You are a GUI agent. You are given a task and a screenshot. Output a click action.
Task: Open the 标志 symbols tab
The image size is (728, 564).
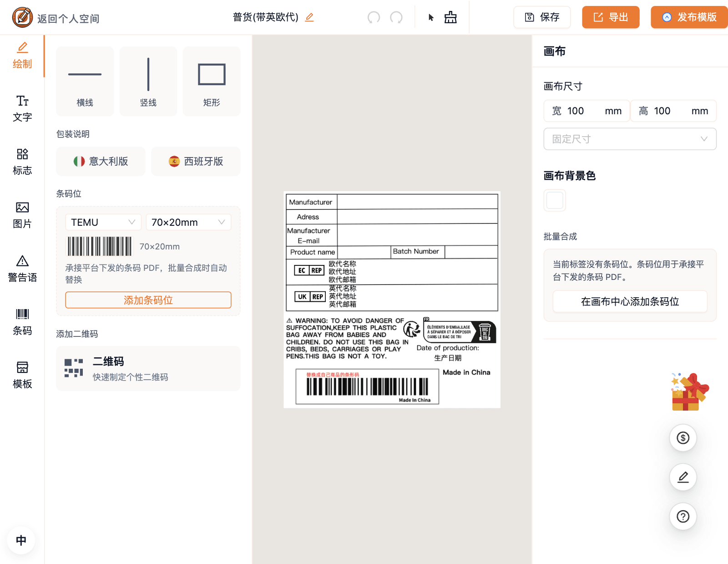22,162
